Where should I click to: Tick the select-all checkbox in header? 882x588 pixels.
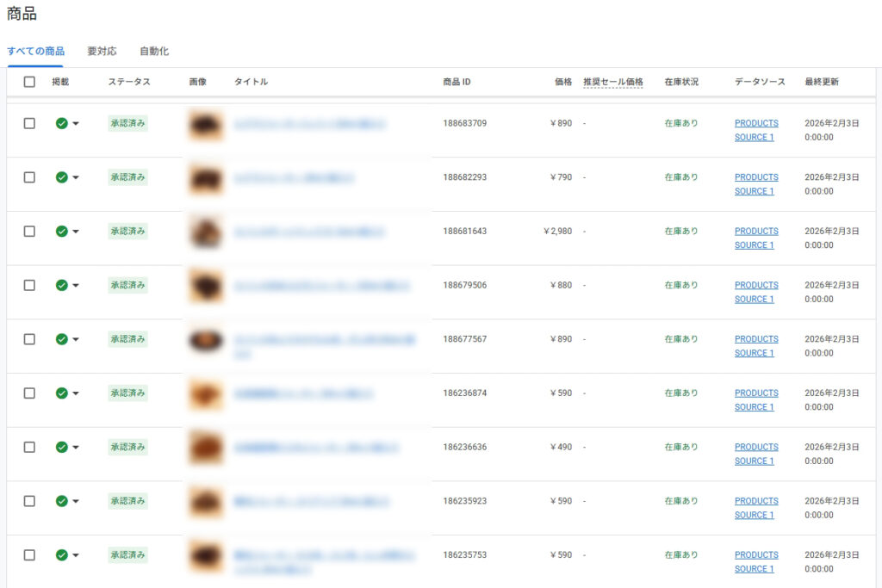tap(29, 82)
